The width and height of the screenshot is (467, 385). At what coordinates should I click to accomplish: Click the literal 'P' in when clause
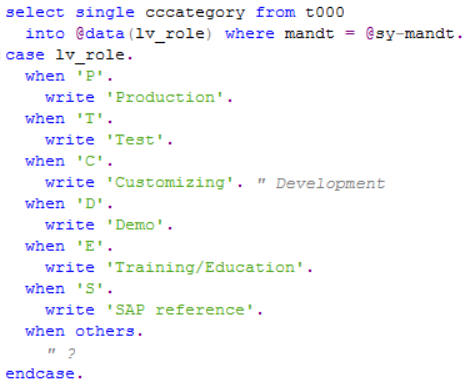coord(90,76)
